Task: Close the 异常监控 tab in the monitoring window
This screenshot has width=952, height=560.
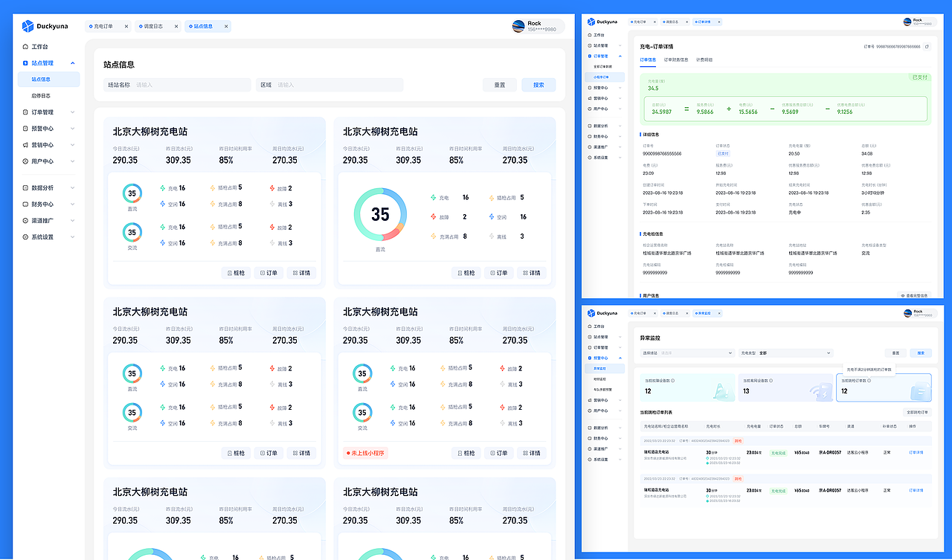Action: (x=718, y=313)
